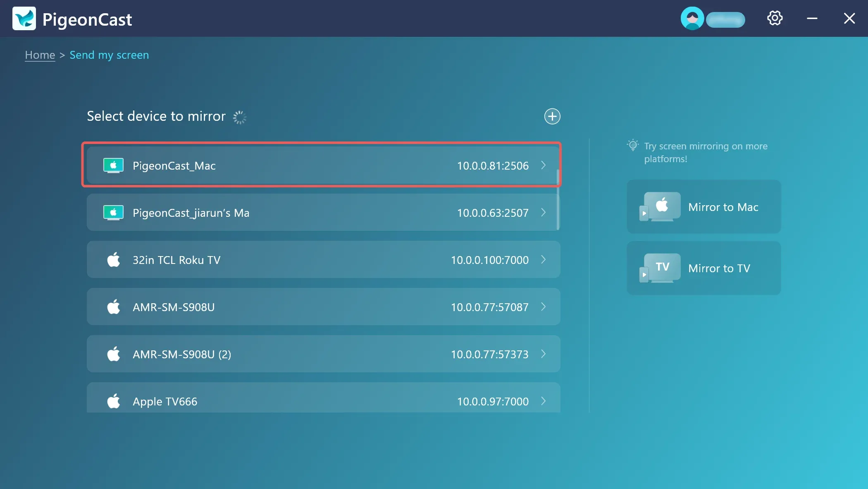Open Mirror to TV option
Screen dimensions: 868x489
point(704,268)
